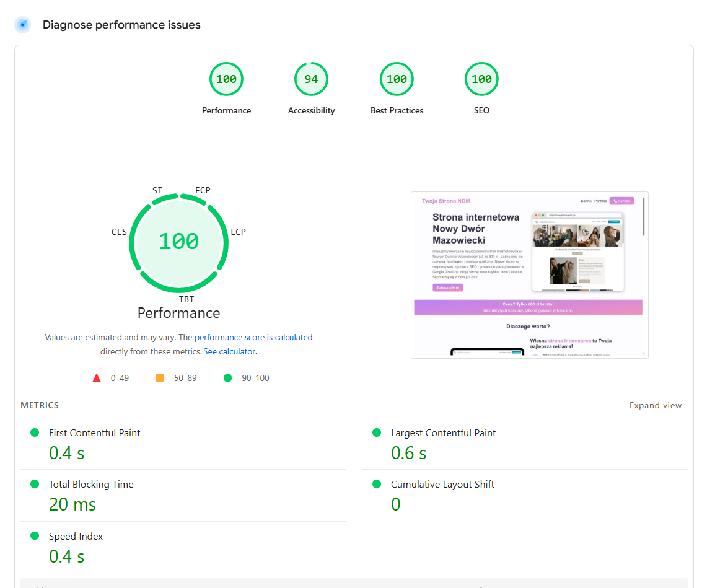The height and width of the screenshot is (588, 702).
Task: Click the LCP segment label on gauge
Action: point(238,232)
